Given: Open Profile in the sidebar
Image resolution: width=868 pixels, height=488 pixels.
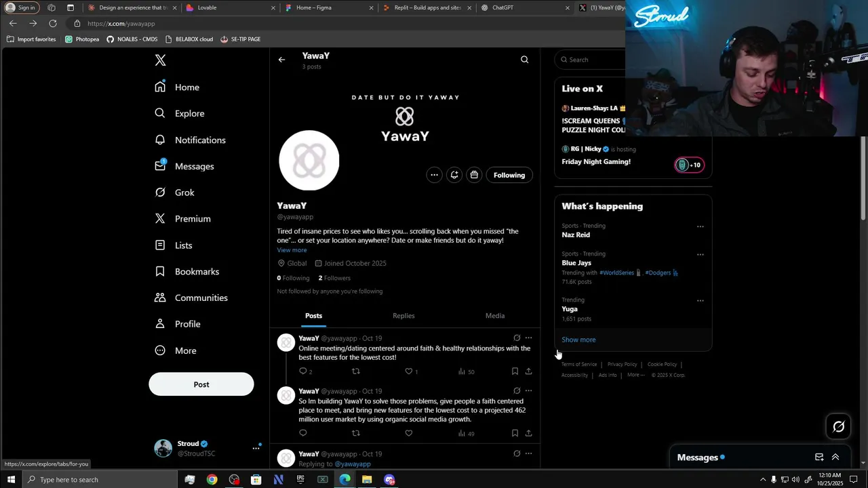Looking at the screenshot, I should [177, 324].
